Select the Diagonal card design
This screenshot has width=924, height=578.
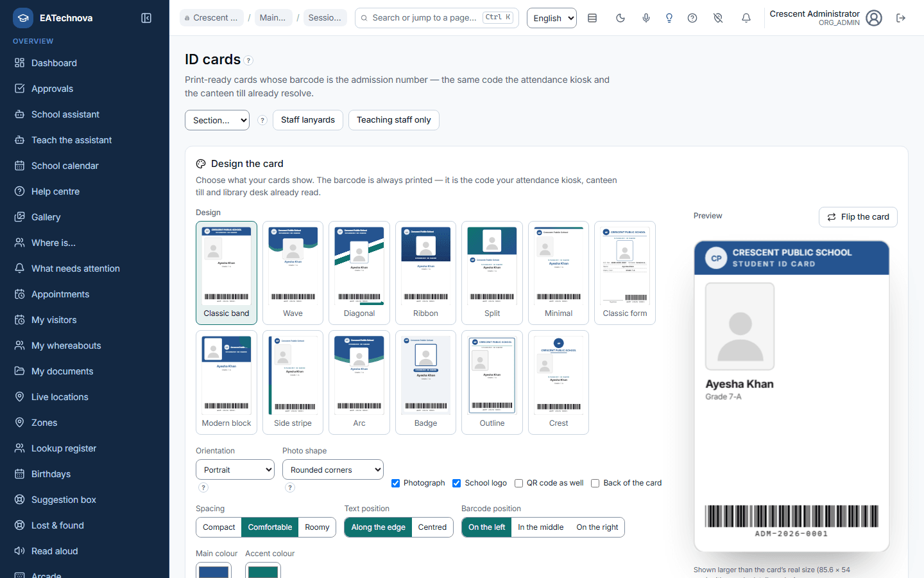tap(359, 273)
